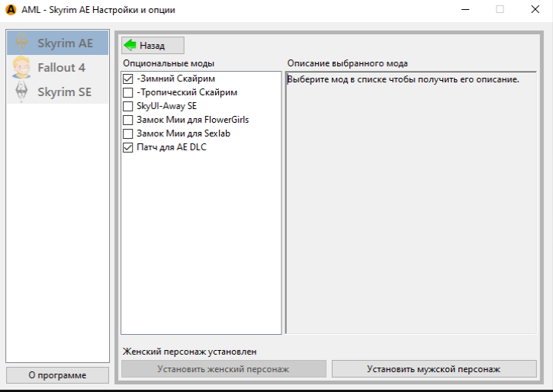The height and width of the screenshot is (392, 553).
Task: Switch to the Fallout 4 game tab
Action: 61,68
